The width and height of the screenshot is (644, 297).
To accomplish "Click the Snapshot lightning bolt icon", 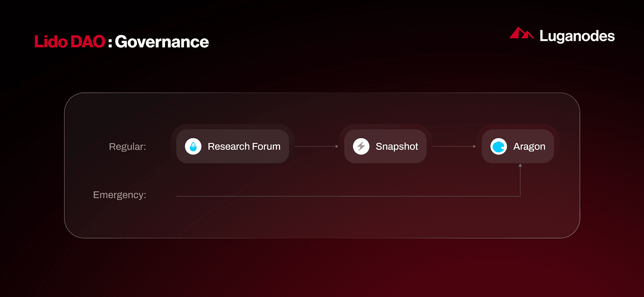I will [361, 146].
